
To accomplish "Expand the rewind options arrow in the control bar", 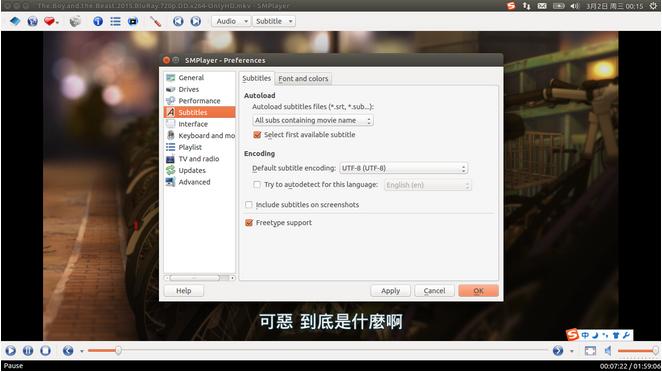I will pos(81,351).
